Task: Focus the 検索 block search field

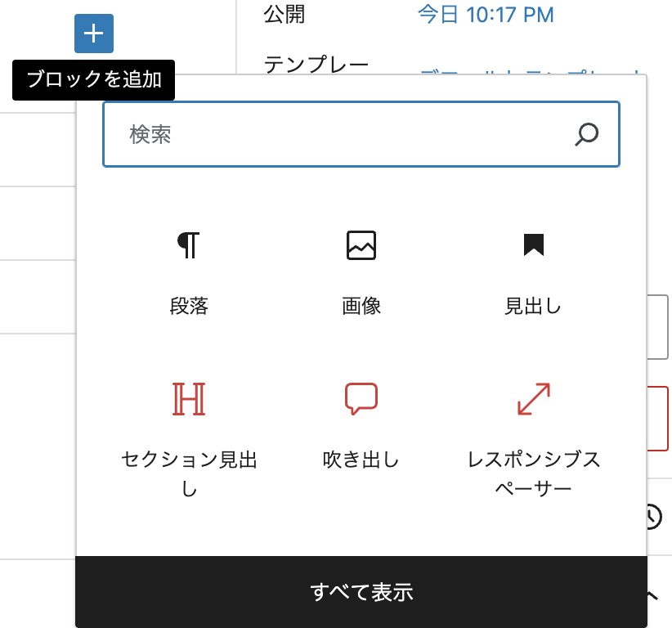Action: point(343,134)
